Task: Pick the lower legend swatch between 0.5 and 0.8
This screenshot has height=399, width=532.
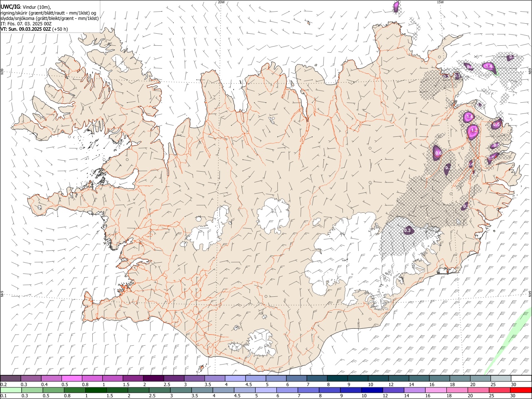Action: coord(53,390)
